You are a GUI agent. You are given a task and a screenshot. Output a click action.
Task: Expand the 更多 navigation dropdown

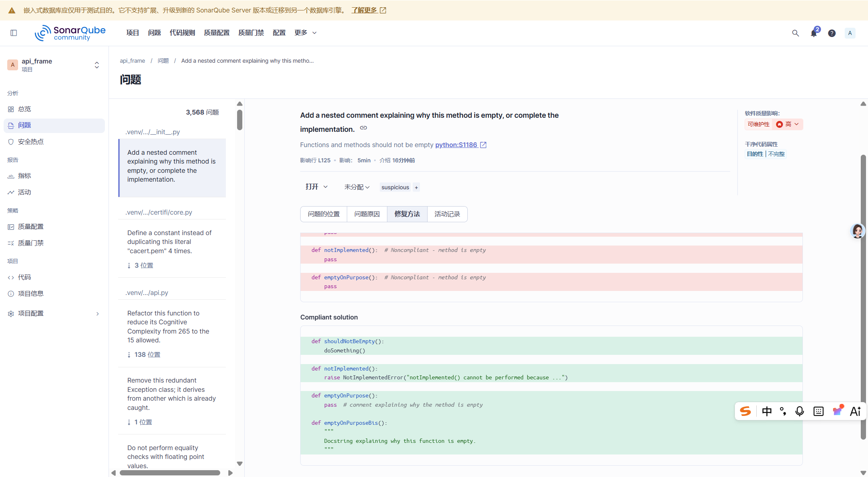305,33
